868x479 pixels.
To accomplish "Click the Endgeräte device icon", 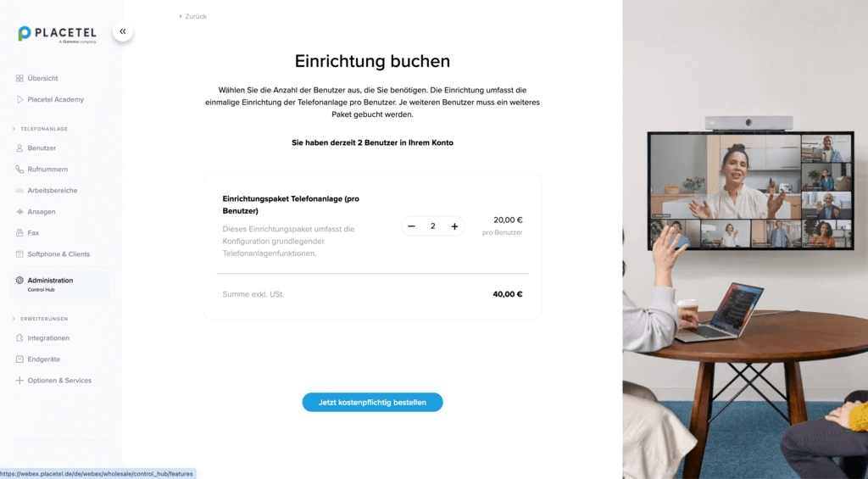I will pos(19,359).
